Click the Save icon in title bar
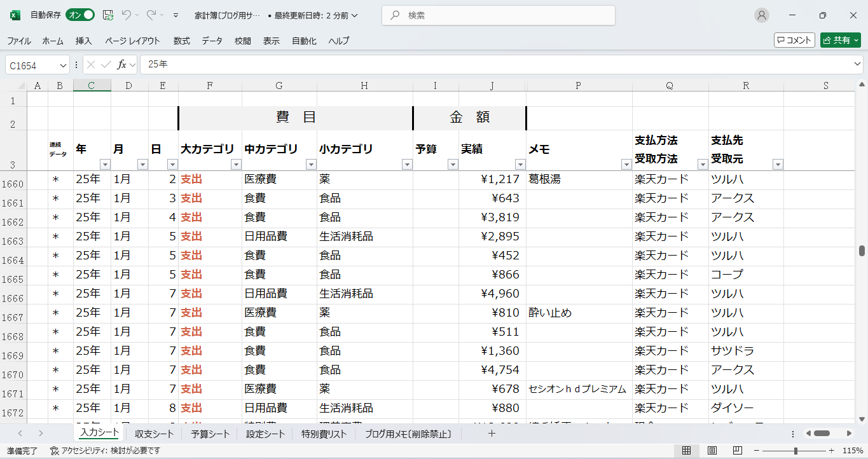 [x=108, y=15]
